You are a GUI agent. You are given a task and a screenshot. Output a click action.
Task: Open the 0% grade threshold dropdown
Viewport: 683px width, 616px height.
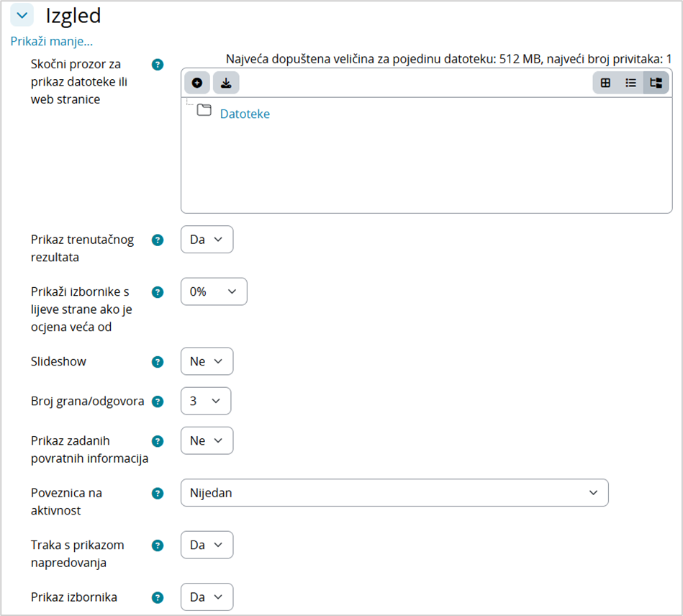(x=214, y=291)
